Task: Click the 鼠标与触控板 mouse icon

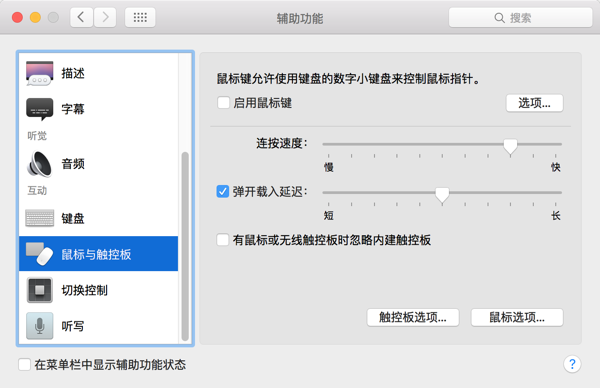Action: click(39, 254)
